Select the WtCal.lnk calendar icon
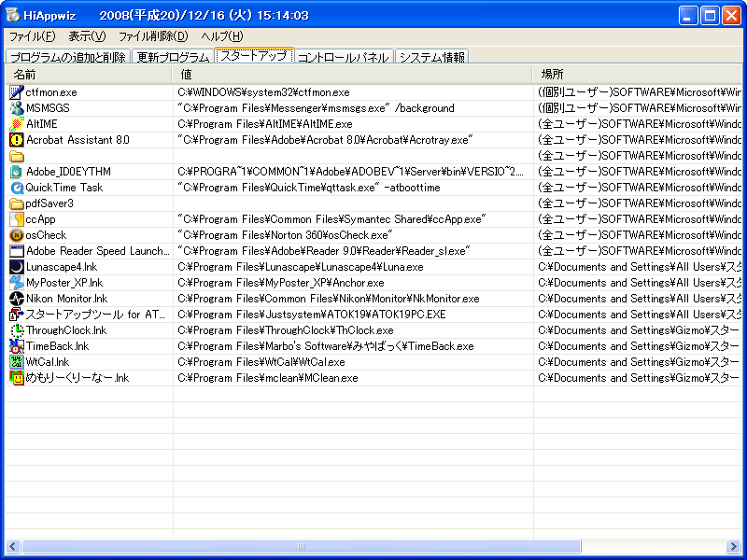This screenshot has width=747, height=560. pyautogui.click(x=17, y=362)
